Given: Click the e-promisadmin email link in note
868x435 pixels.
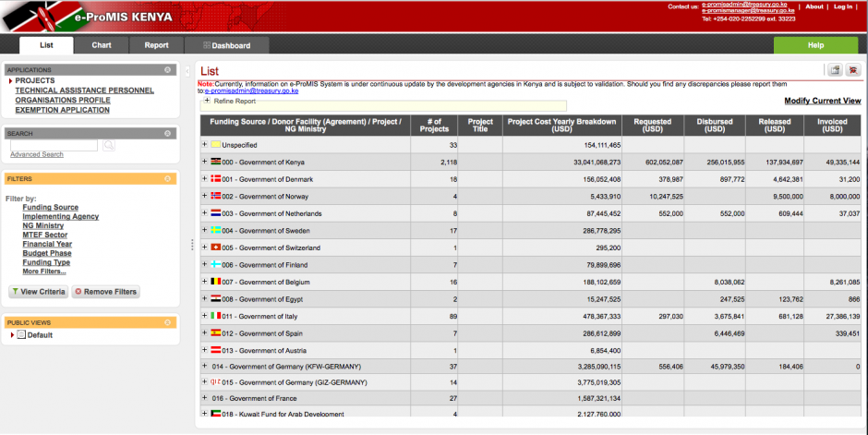Looking at the screenshot, I should (251, 91).
